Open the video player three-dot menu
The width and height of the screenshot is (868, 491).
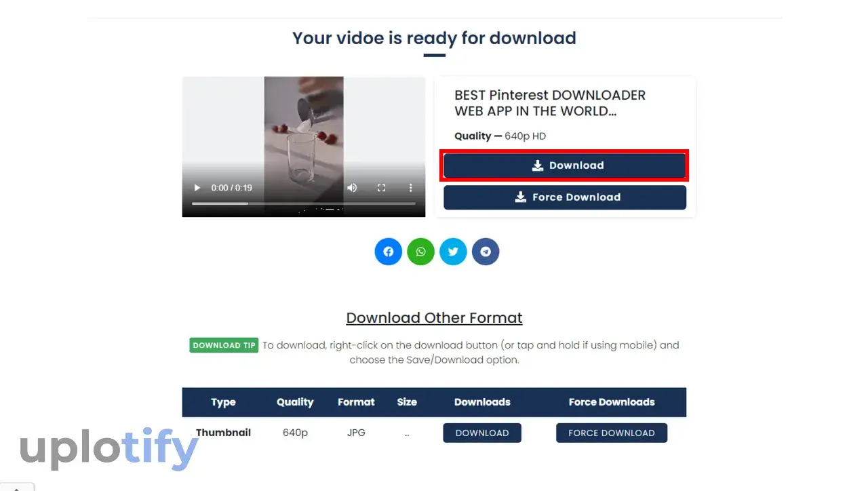410,188
